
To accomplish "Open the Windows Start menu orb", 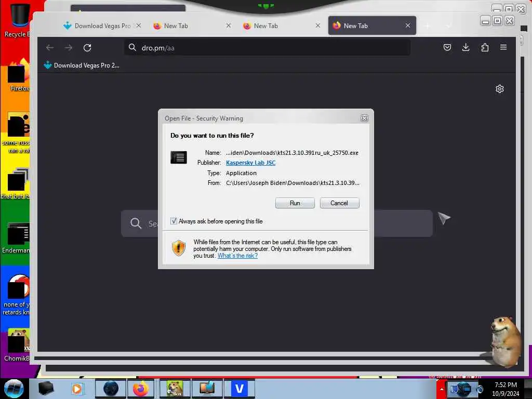I will (x=14, y=389).
